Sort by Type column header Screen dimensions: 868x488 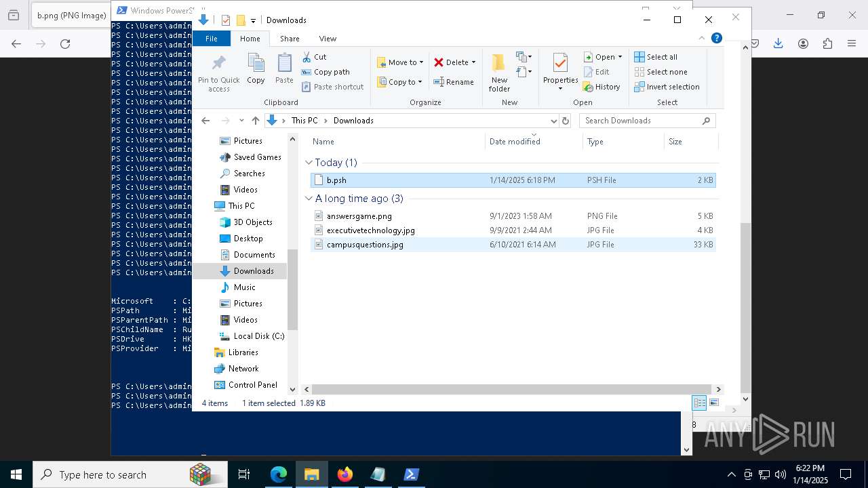(623, 142)
